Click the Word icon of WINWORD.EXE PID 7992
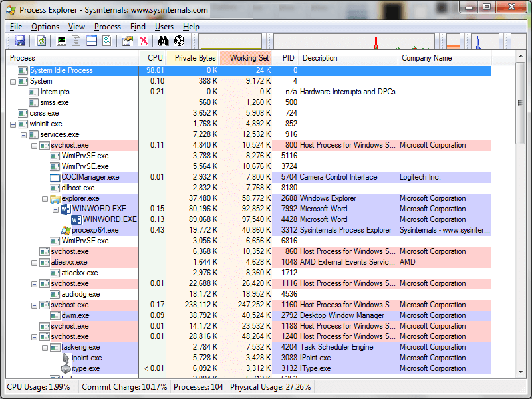Viewport: 532px width, 399px height. coord(65,209)
